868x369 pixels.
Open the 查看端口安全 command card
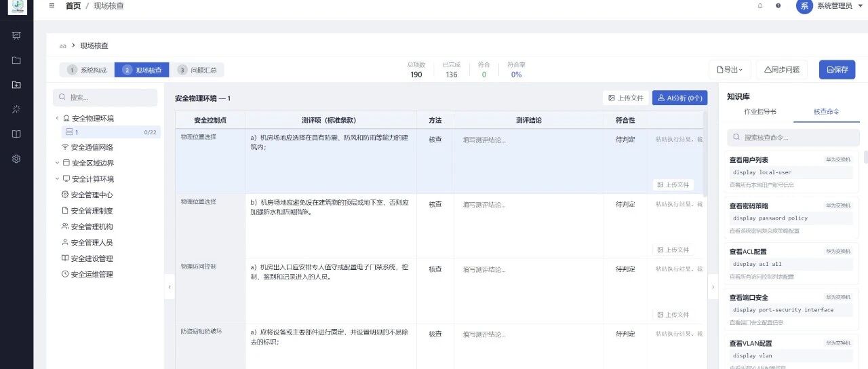[792, 309]
